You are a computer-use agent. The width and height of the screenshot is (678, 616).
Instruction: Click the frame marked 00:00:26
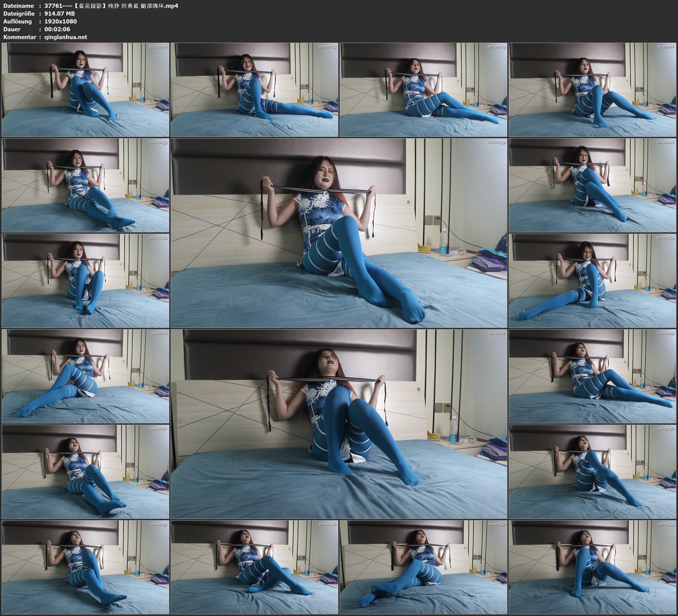click(x=593, y=89)
